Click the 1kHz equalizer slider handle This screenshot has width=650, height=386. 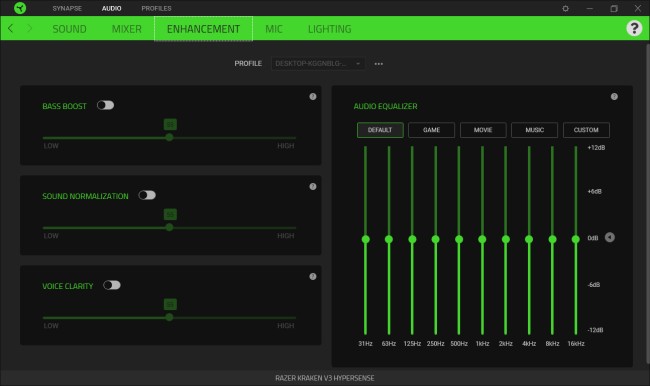click(482, 239)
